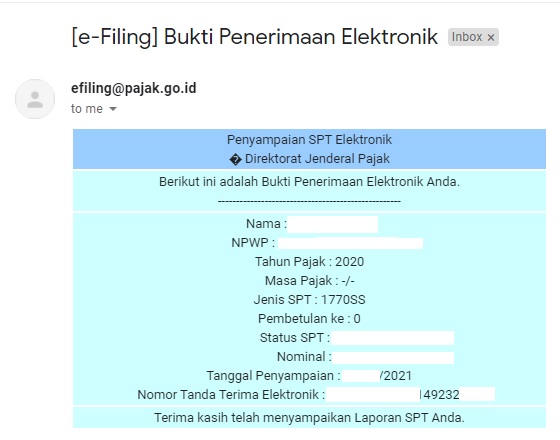560x440 pixels.
Task: Select the '[e-Filing] Bukti Penerimaan Elektronik' subject
Action: coord(254,37)
